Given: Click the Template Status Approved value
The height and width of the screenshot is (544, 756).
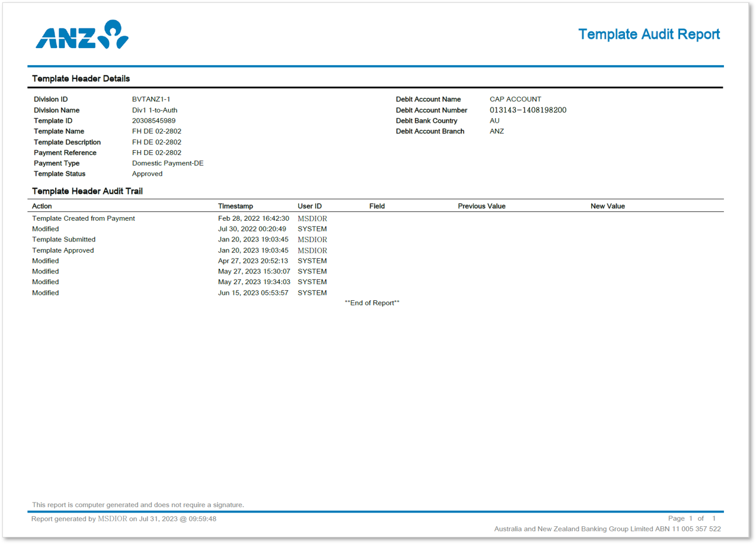Looking at the screenshot, I should 146,174.
